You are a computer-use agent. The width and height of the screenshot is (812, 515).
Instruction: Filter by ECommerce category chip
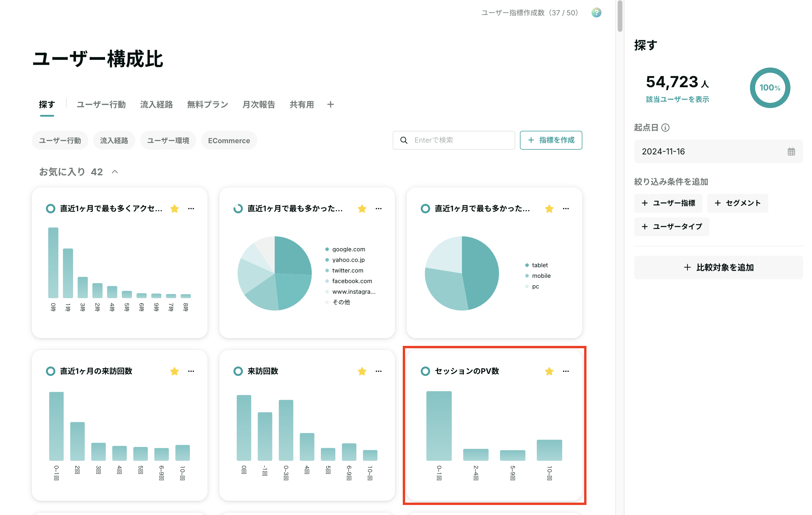click(229, 141)
